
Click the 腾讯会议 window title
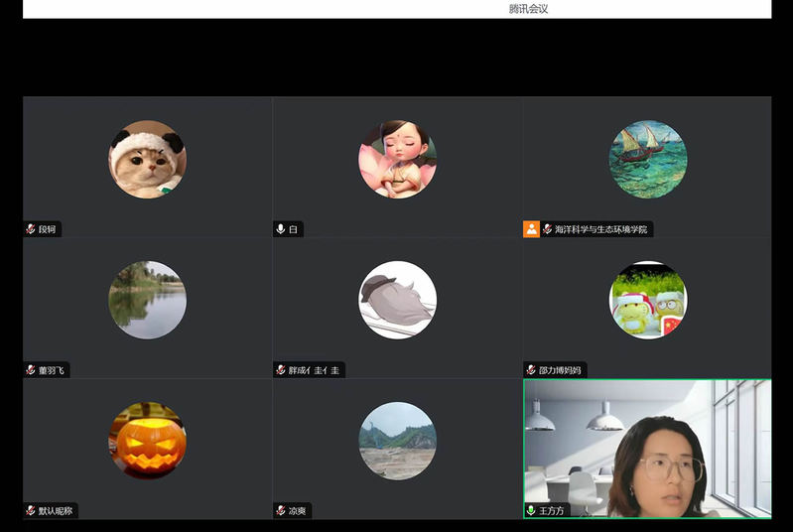[528, 9]
